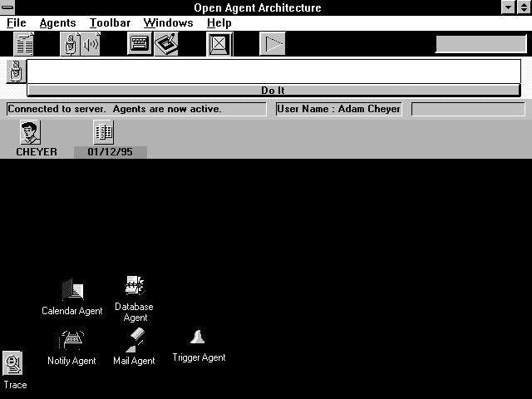Click the crossed-box toolbar icon
This screenshot has height=399, width=532.
pyautogui.click(x=219, y=44)
